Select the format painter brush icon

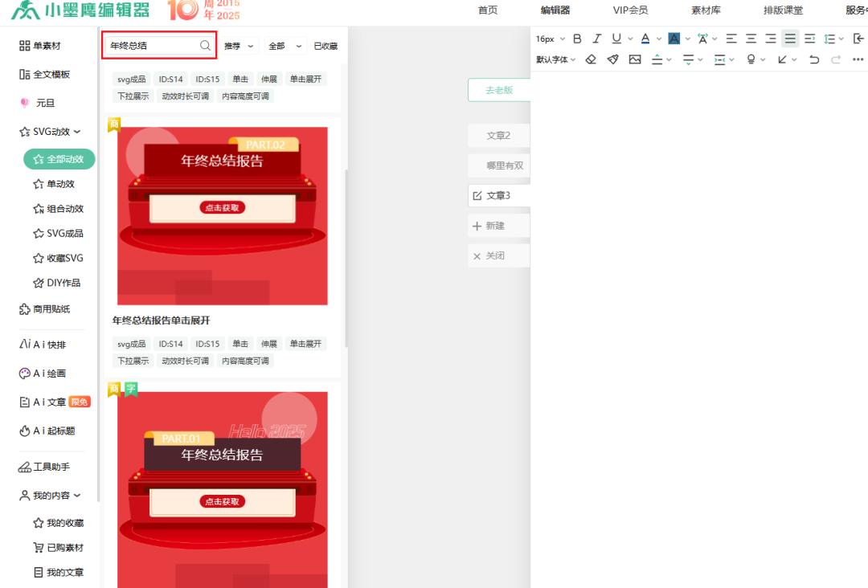(612, 59)
